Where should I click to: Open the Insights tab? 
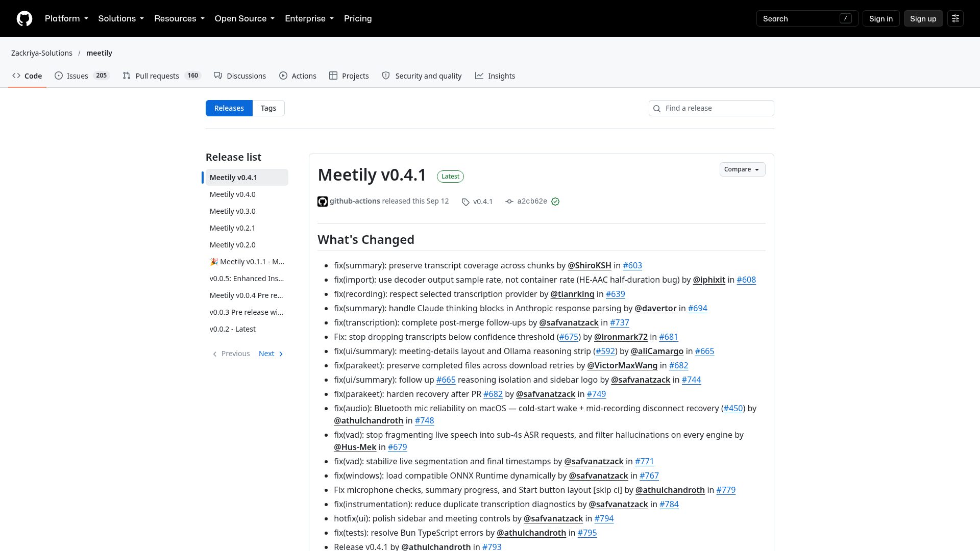495,76
